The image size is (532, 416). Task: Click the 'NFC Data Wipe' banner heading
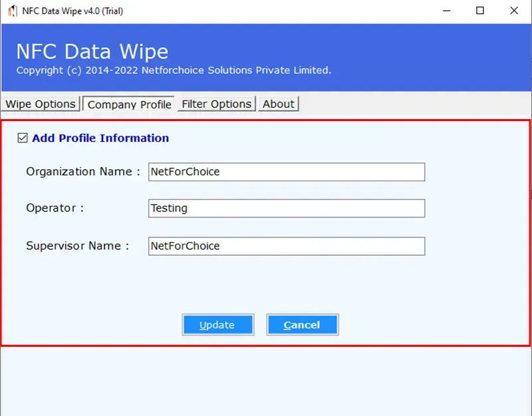(x=92, y=52)
